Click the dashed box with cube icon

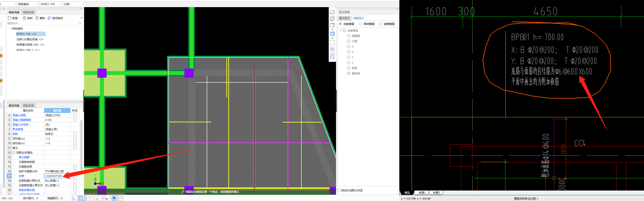coord(332,49)
